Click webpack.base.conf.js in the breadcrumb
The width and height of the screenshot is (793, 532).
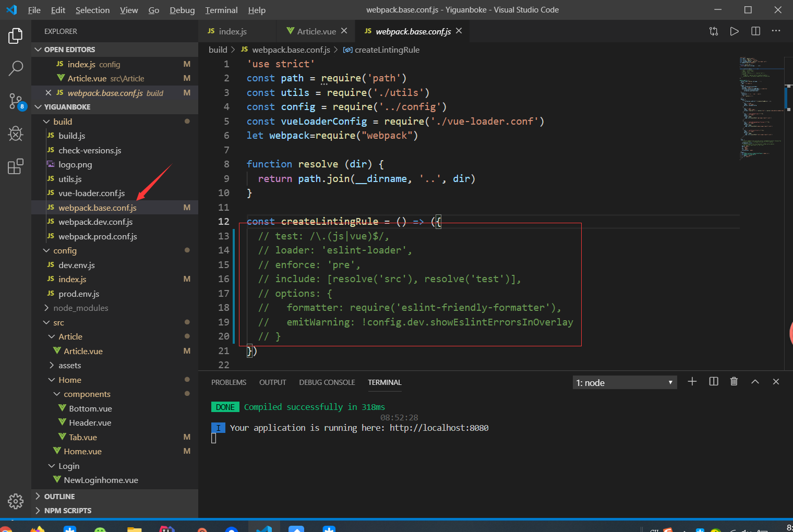click(285, 50)
